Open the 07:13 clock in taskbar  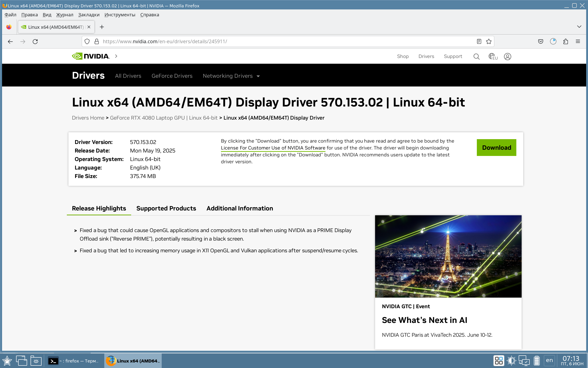[x=571, y=360]
